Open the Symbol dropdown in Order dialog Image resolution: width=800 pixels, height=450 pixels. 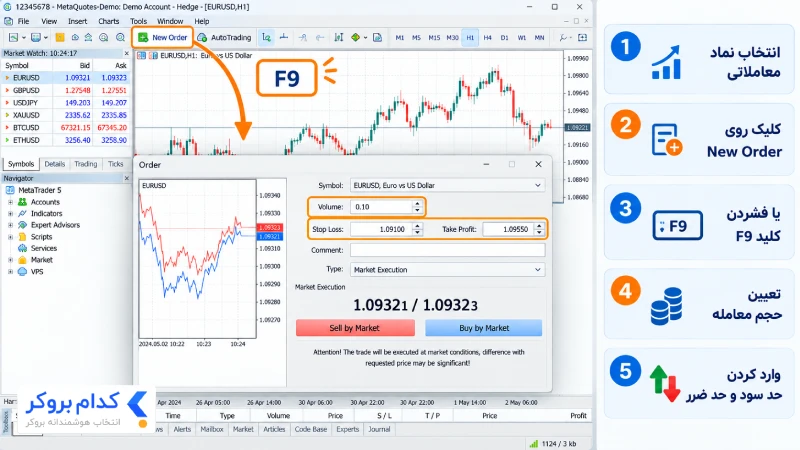(447, 185)
